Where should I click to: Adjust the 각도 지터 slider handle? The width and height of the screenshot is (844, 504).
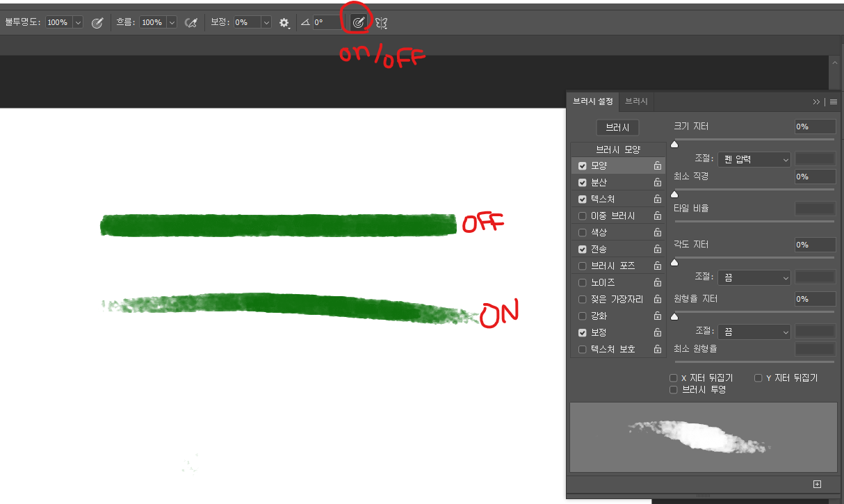(674, 262)
